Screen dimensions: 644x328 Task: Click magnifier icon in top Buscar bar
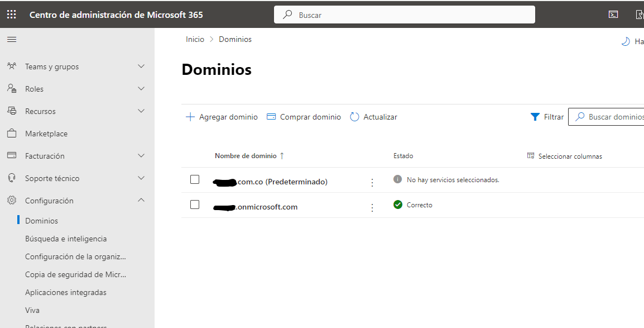tap(288, 15)
